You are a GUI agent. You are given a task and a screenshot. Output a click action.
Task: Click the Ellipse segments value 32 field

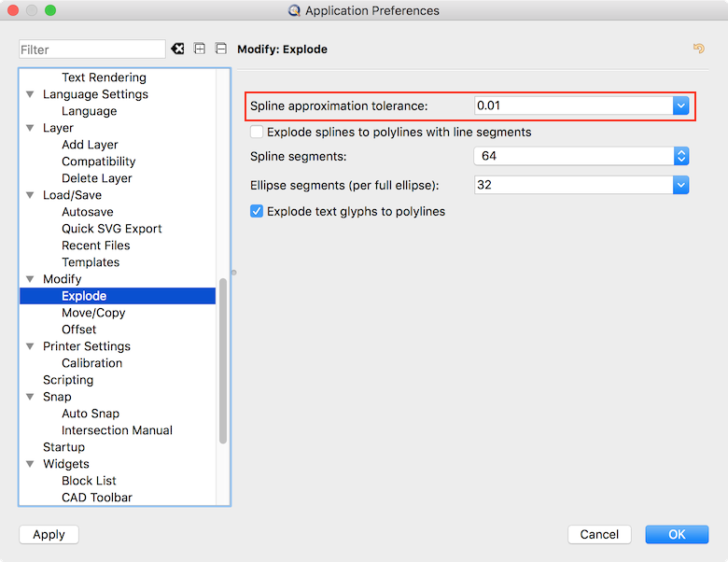point(573,185)
